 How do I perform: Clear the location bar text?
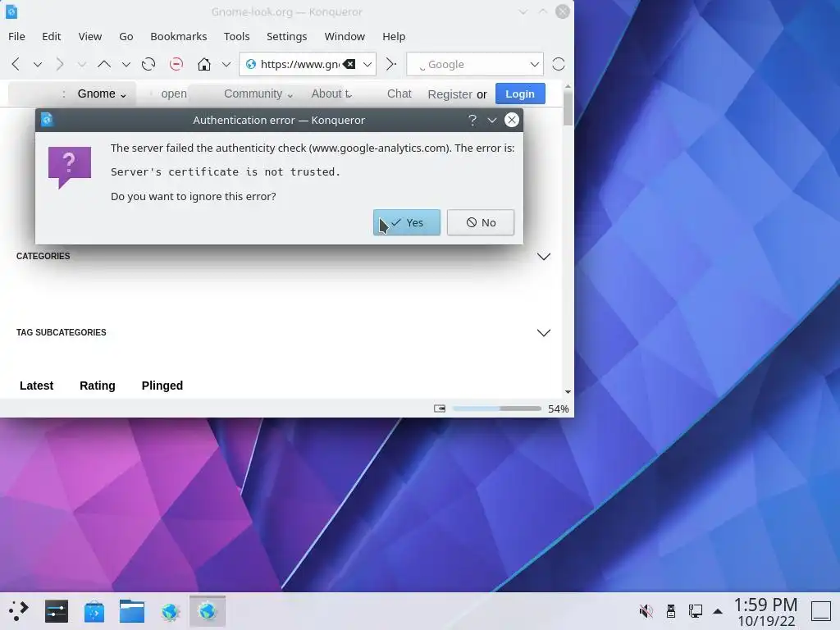click(349, 64)
